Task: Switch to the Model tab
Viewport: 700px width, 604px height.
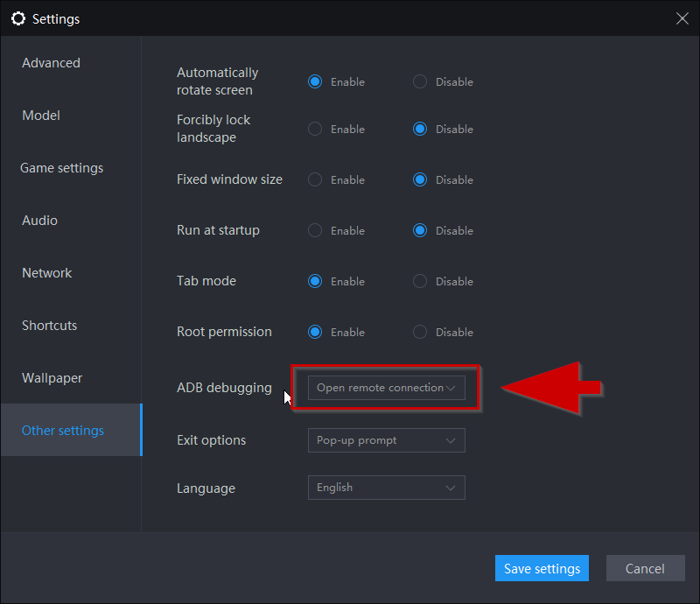Action: (41, 116)
